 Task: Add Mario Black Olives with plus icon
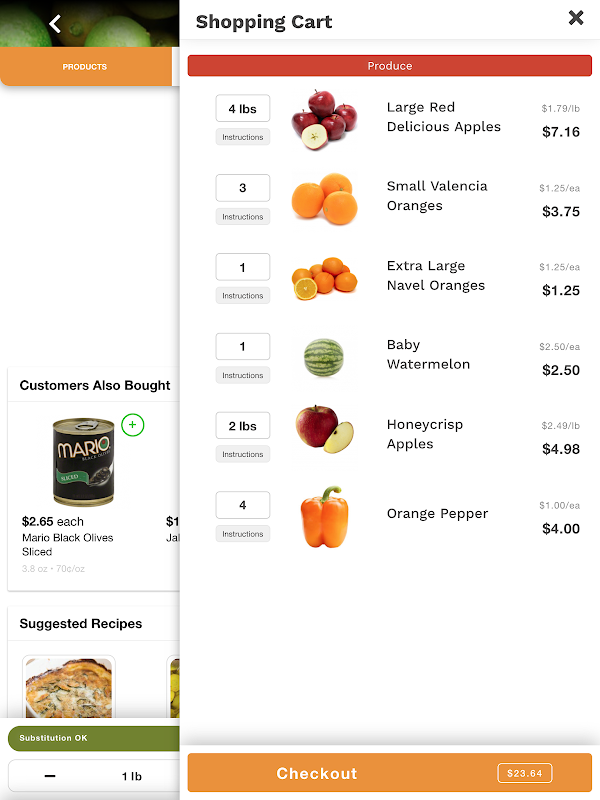coord(133,424)
